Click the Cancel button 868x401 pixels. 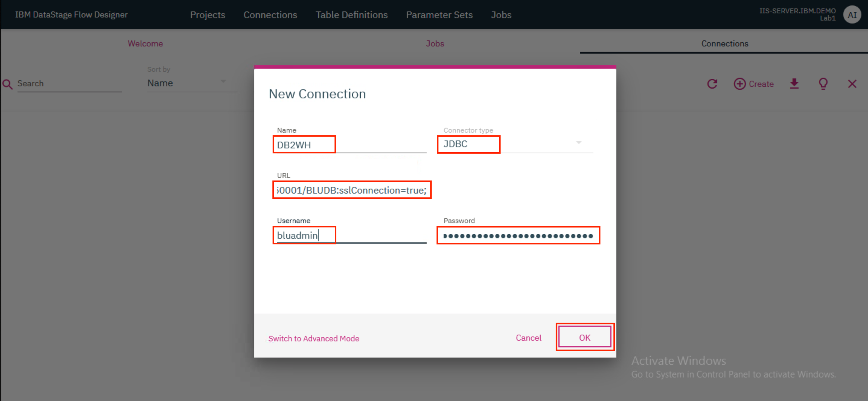click(x=528, y=338)
